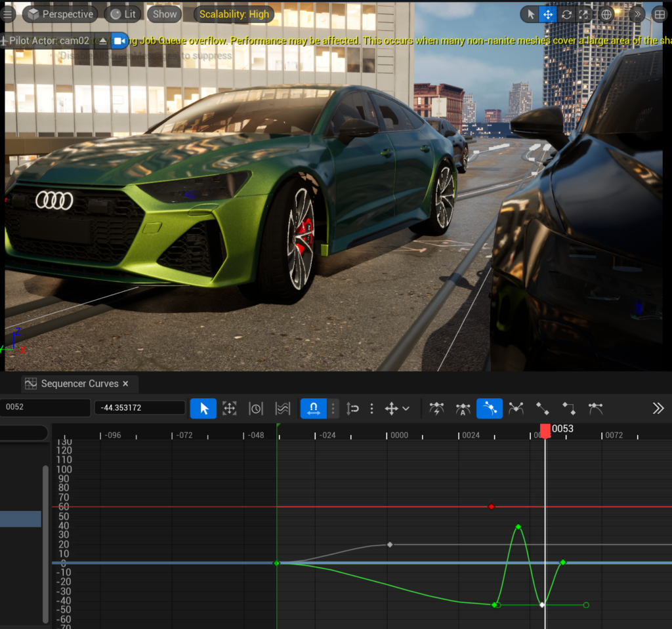Set keys to Break tangent mode
672x629 pixels.
pos(516,409)
